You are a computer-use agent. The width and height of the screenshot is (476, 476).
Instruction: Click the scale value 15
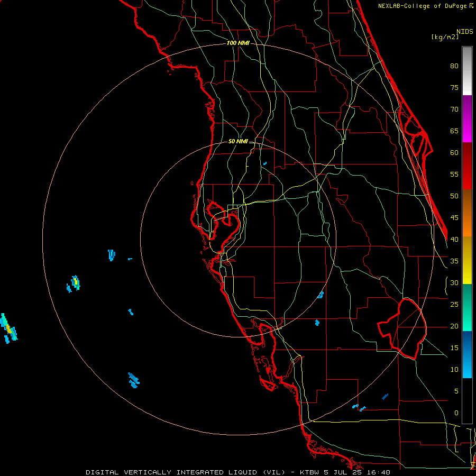pyautogui.click(x=454, y=347)
